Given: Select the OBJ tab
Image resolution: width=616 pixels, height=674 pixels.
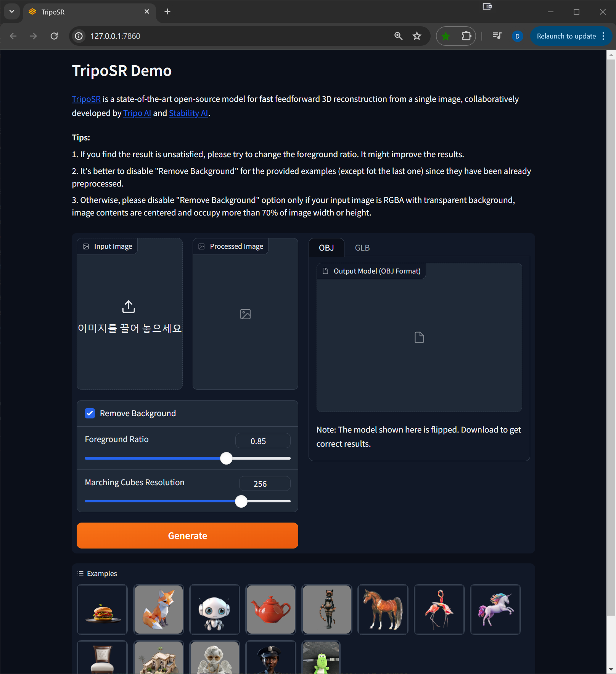Looking at the screenshot, I should (326, 248).
